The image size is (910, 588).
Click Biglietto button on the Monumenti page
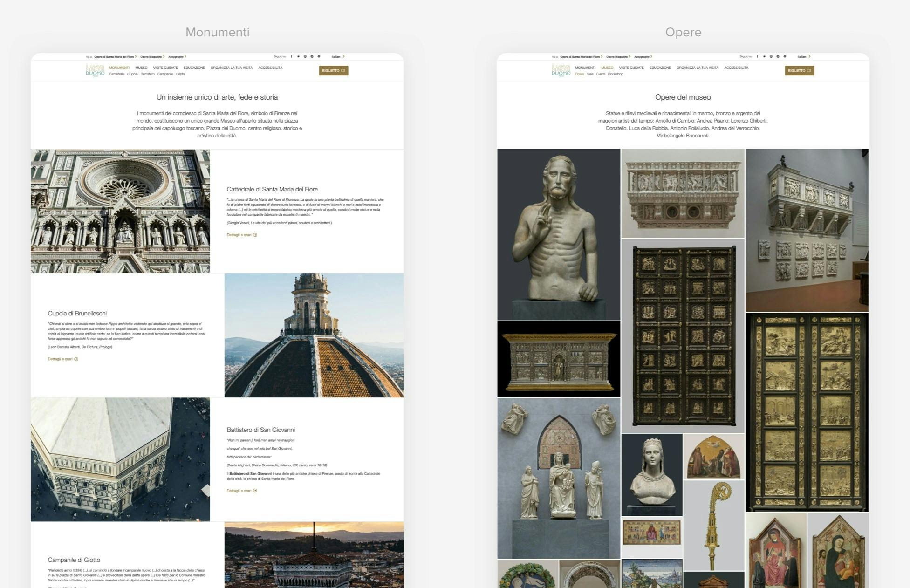334,71
